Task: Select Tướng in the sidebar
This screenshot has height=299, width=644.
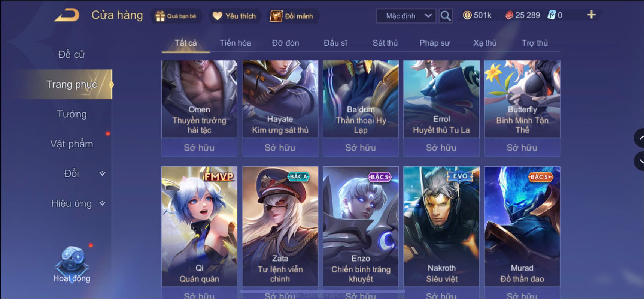Action: (x=72, y=114)
